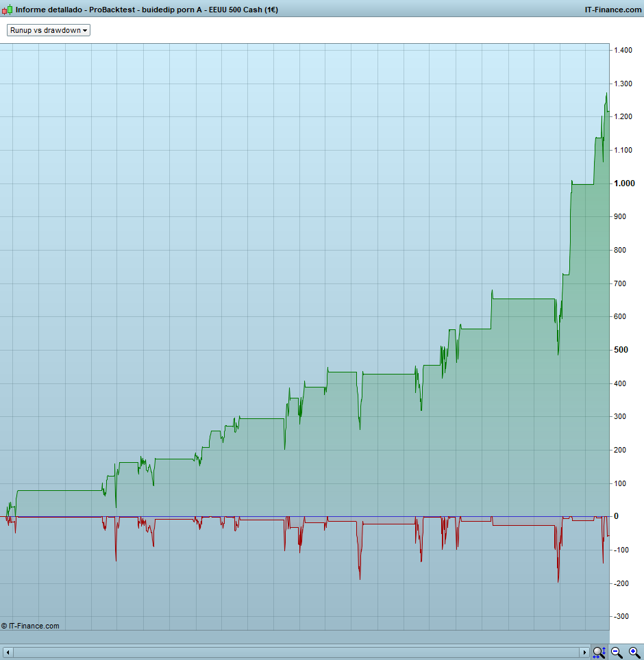Click the 400 axis label
The image size is (644, 660).
(x=620, y=383)
